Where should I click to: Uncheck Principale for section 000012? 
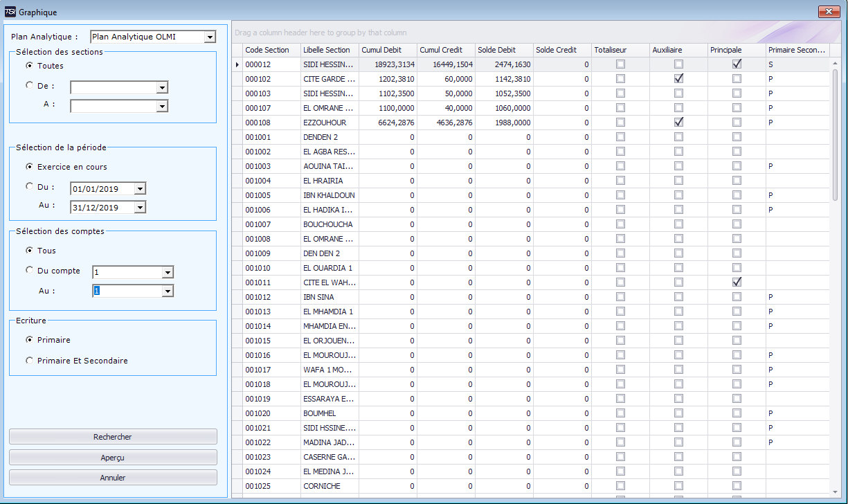737,64
